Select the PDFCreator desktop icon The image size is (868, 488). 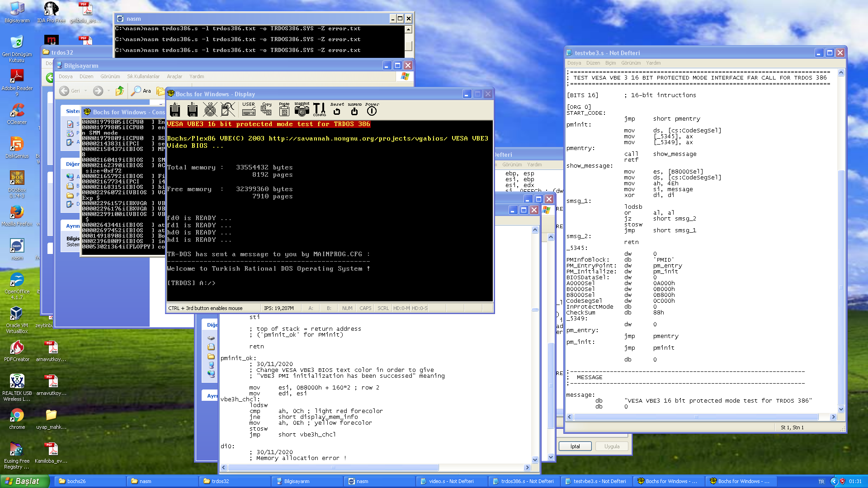tap(17, 351)
